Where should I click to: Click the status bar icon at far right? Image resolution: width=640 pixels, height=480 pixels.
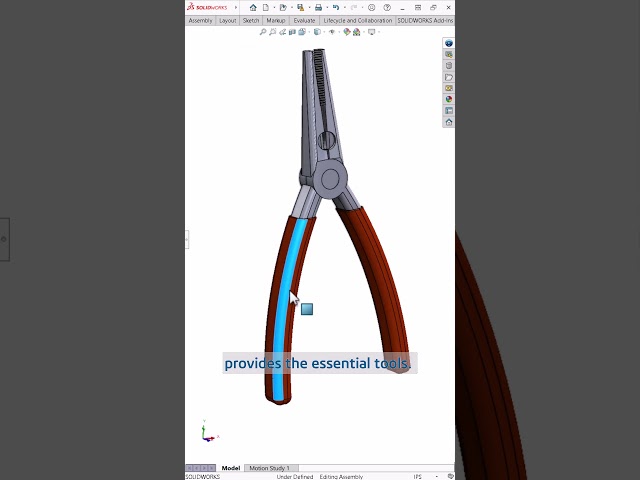pyautogui.click(x=450, y=476)
